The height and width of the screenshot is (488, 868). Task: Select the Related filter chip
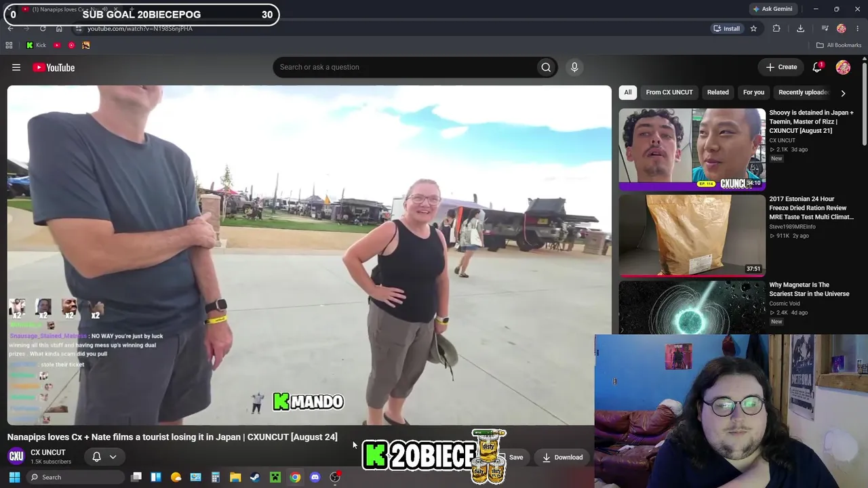717,92
